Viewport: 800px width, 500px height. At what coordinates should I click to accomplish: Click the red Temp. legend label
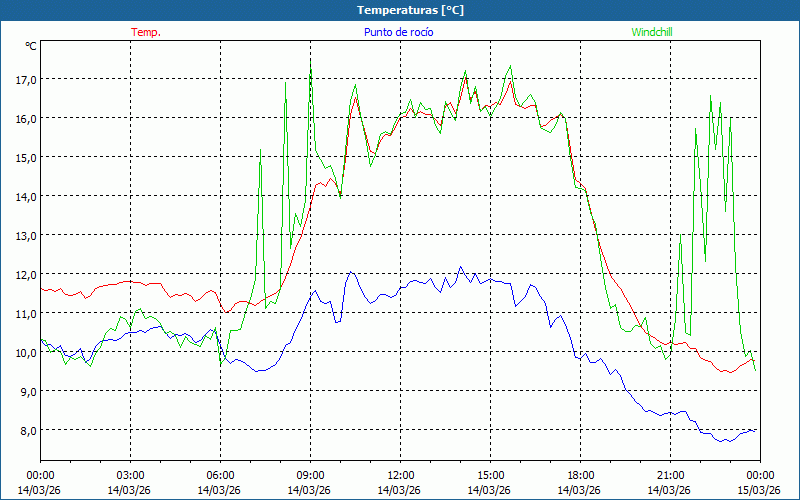146,32
